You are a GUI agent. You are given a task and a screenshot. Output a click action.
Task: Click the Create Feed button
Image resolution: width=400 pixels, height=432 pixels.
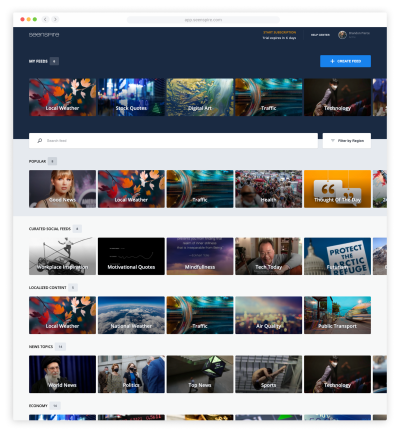pos(345,61)
